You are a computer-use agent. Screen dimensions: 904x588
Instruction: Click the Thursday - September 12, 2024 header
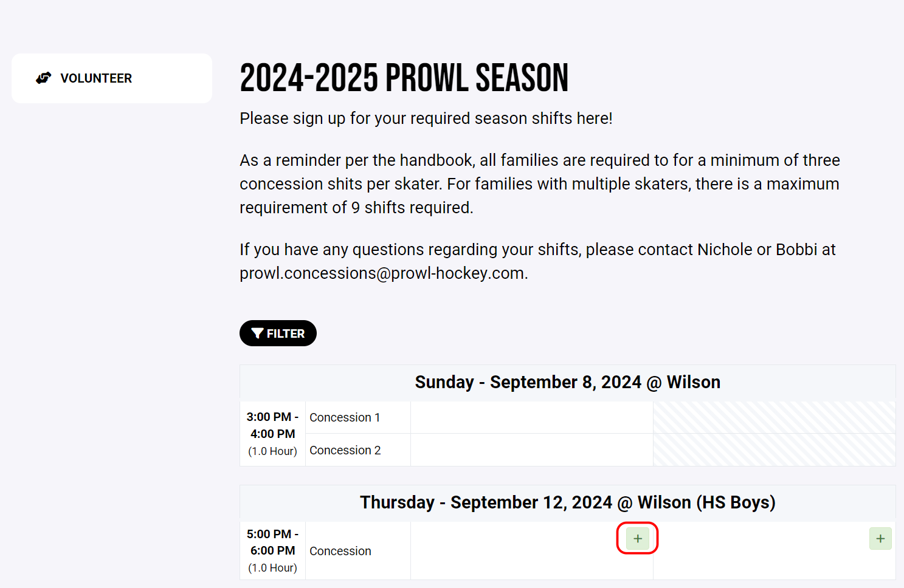click(567, 502)
